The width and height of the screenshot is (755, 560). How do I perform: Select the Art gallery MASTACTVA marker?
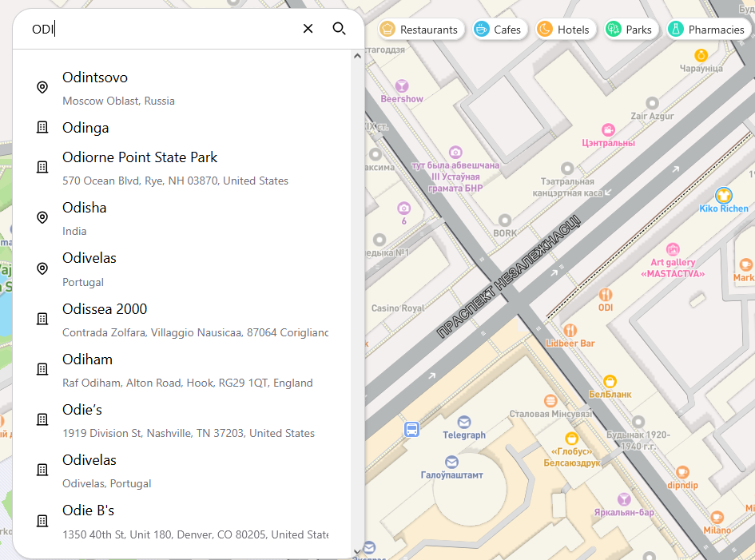(x=673, y=249)
